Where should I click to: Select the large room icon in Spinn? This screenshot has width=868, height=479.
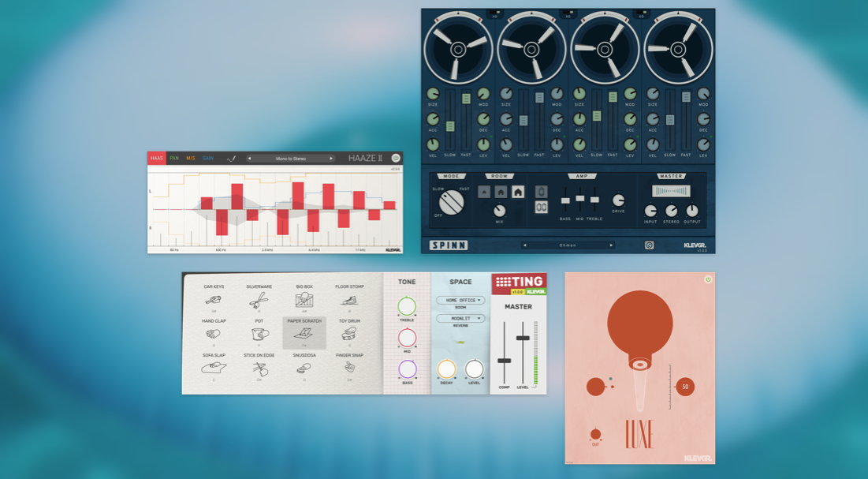pos(518,192)
